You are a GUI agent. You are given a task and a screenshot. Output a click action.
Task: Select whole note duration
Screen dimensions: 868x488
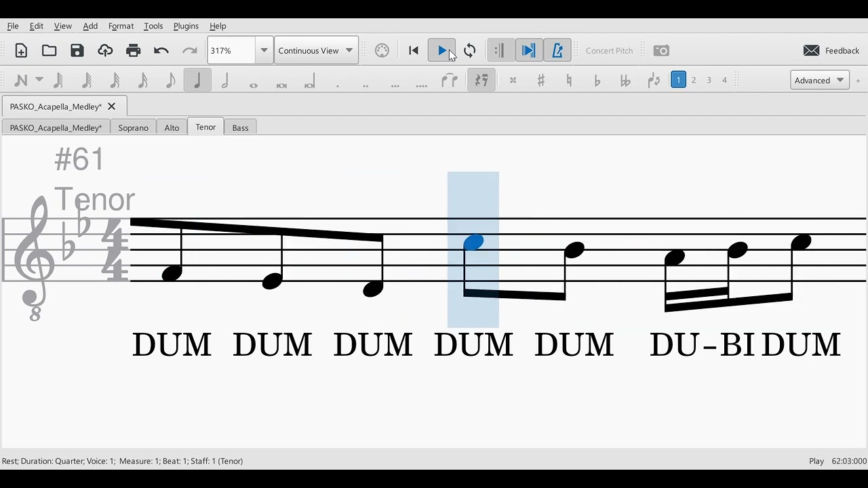pos(254,85)
